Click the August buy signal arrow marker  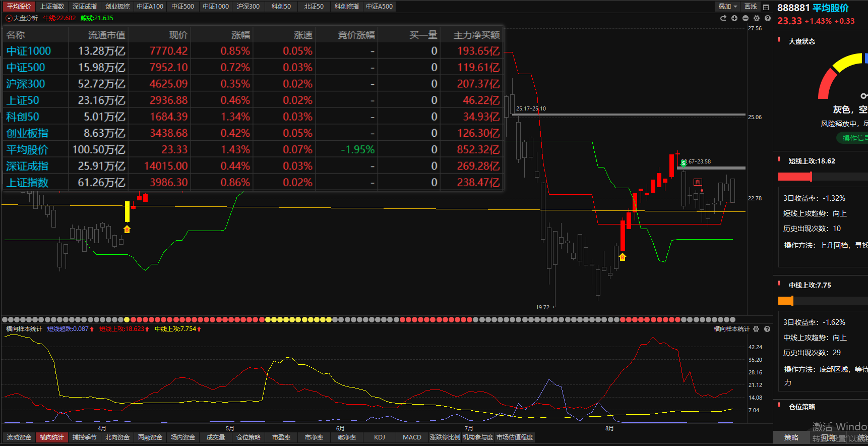[x=623, y=257]
